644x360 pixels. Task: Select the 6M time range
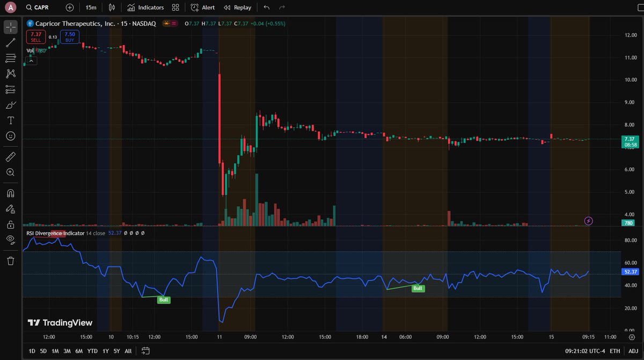pos(79,351)
